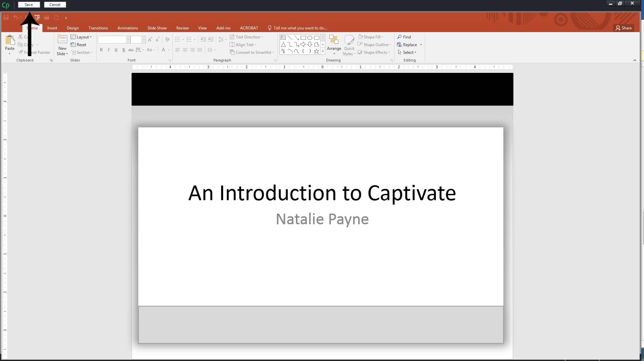644x361 pixels.
Task: Open the font size dropdown arrow
Action: [144, 40]
